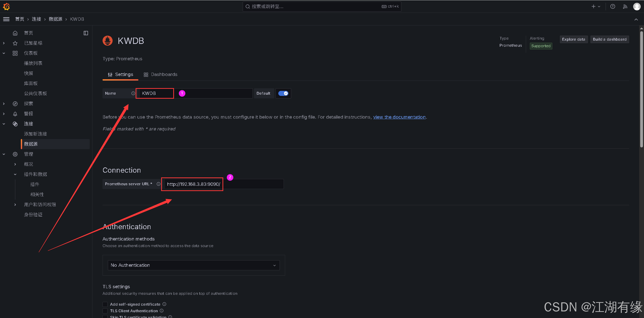Click the self-signed certificate info icon

164,304
